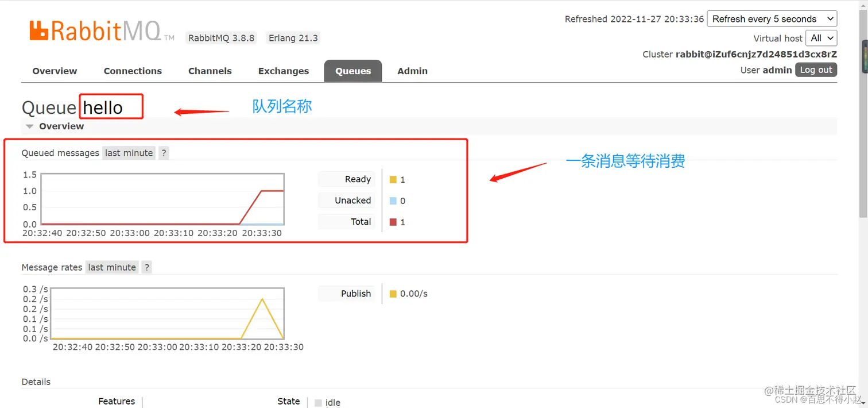This screenshot has height=408, width=868.
Task: Click the RabbitMQ 3.8.8 version label
Action: (x=221, y=38)
